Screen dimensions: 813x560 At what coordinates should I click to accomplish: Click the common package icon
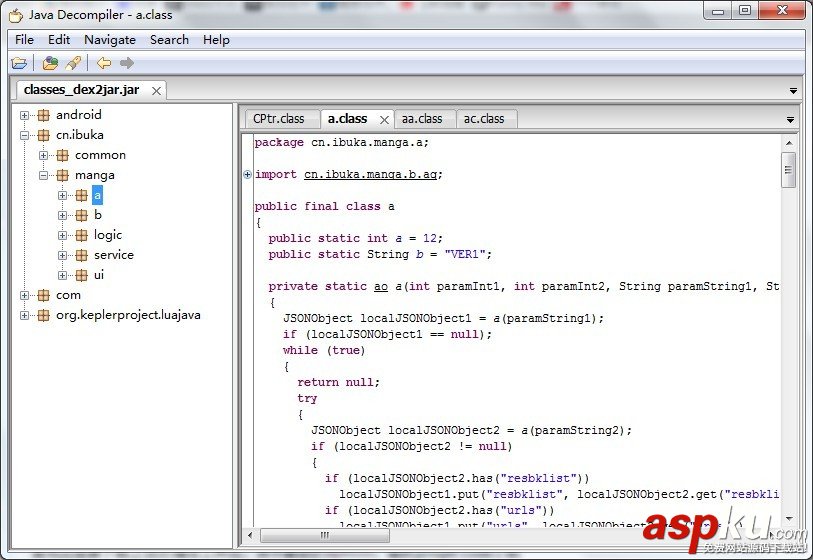[62, 155]
